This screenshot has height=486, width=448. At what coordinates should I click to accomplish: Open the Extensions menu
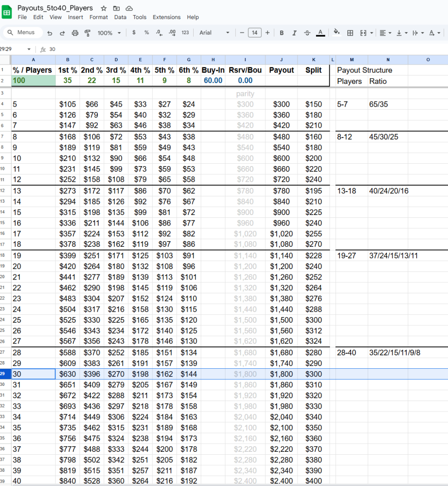166,17
